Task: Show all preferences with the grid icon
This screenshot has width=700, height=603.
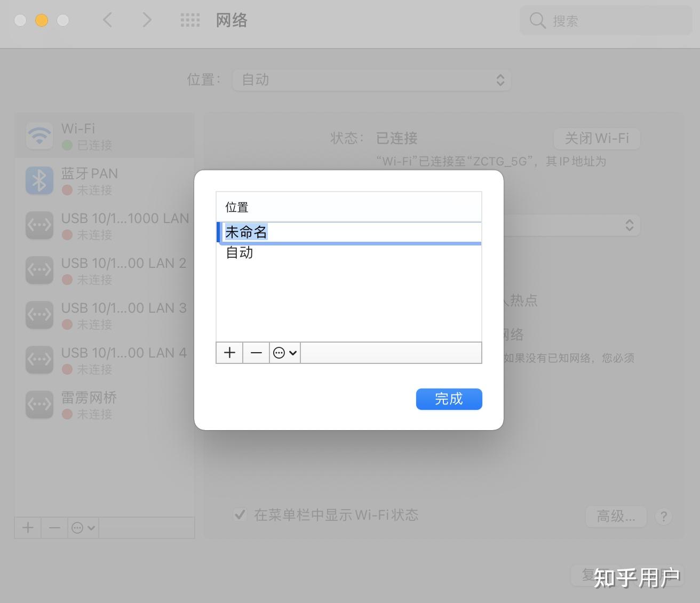Action: pos(190,20)
